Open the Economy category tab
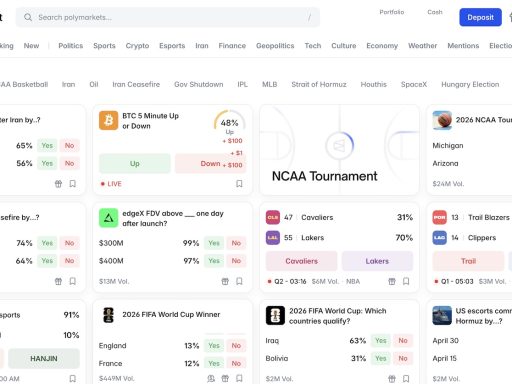Viewport: 512px width, 384px height. pyautogui.click(x=382, y=46)
